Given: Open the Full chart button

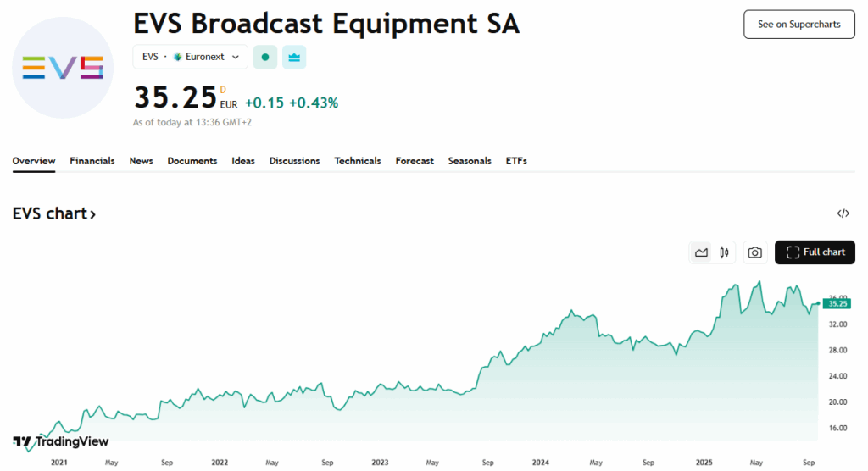Looking at the screenshot, I should click(815, 252).
